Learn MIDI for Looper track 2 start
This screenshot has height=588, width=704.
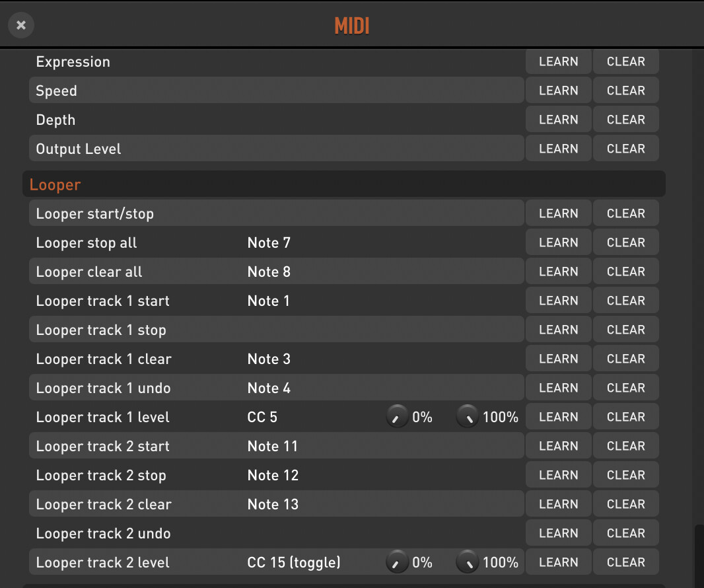tap(559, 445)
